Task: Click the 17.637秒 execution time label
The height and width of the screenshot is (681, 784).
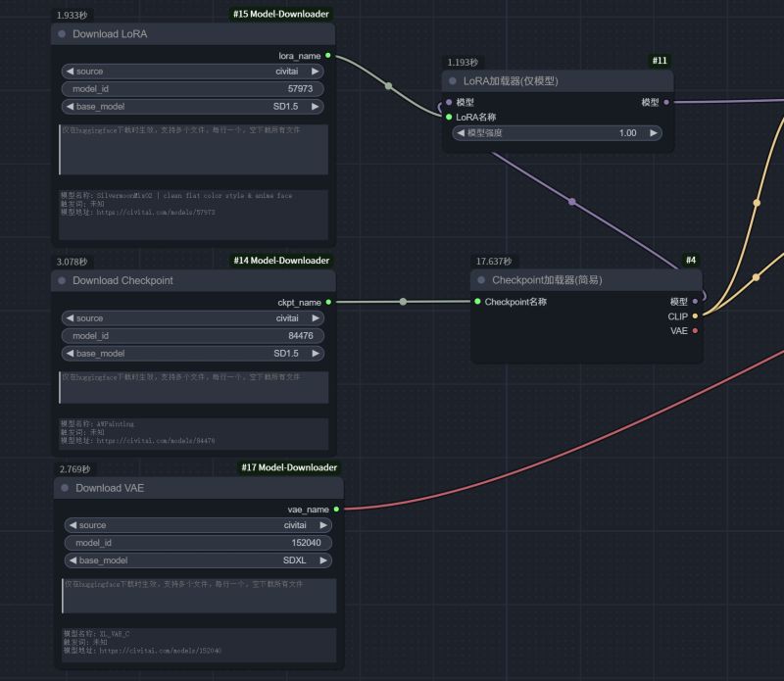Action: 494,262
